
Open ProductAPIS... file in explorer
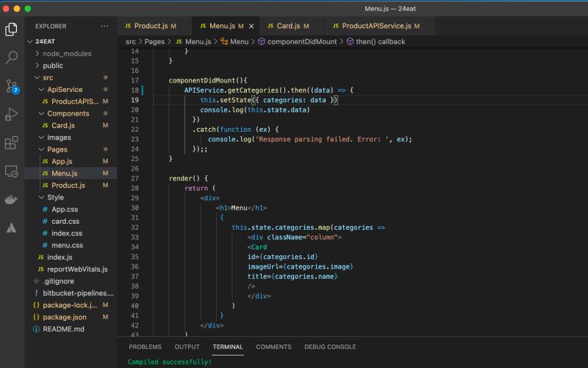(x=71, y=102)
